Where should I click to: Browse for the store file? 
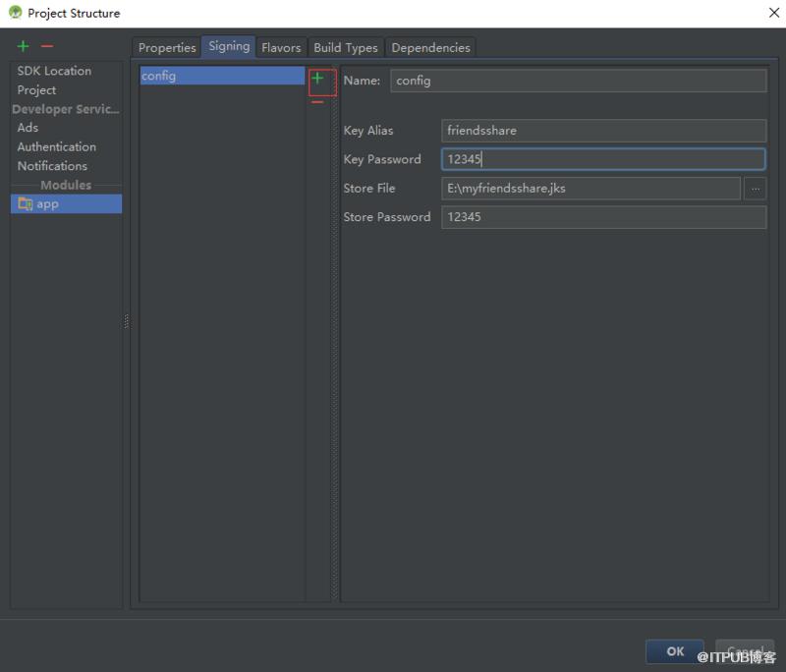[x=755, y=189]
